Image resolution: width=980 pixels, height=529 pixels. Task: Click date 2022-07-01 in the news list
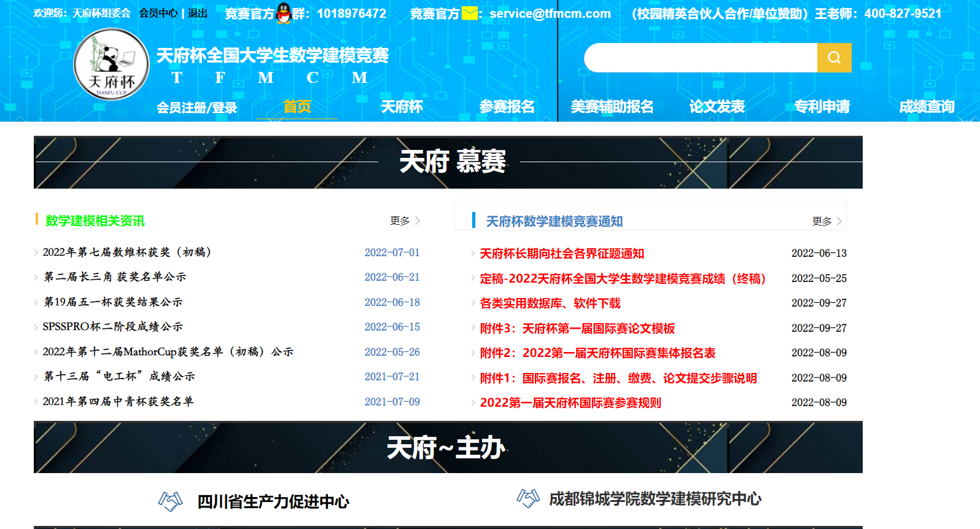(392, 253)
